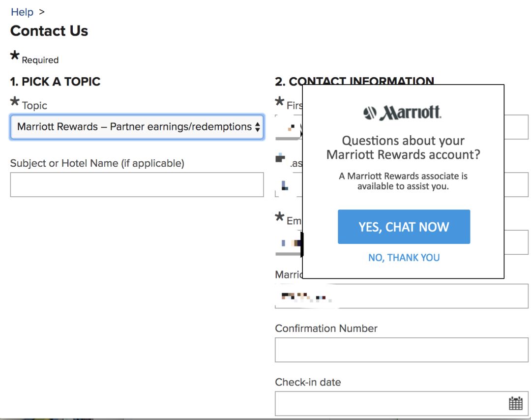Focus the Confirmation Number input box

click(401, 350)
